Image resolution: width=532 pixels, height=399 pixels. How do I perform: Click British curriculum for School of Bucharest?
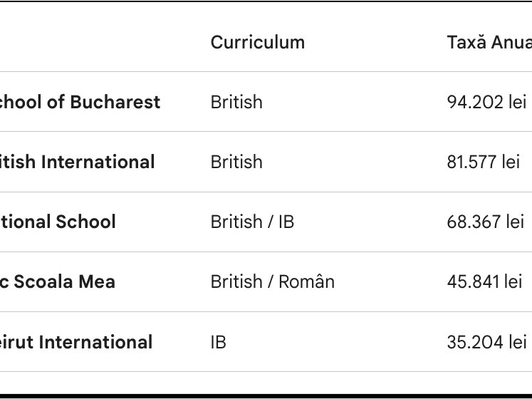pyautogui.click(x=236, y=102)
